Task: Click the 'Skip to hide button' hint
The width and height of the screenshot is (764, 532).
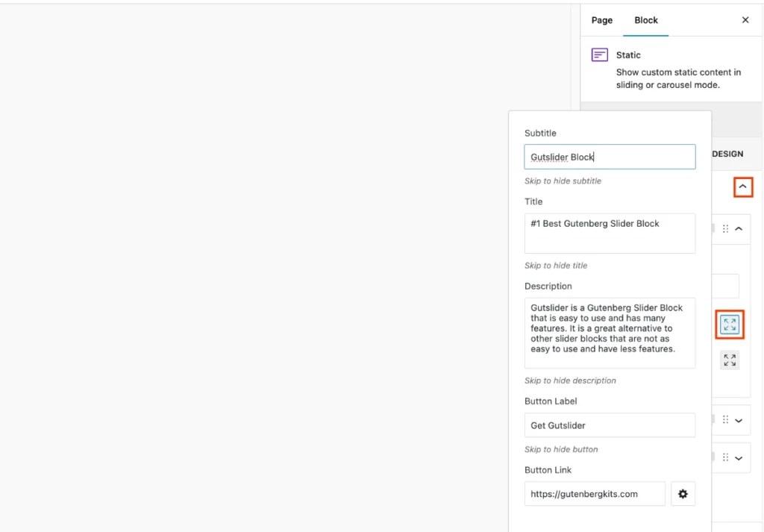Action: click(x=561, y=449)
